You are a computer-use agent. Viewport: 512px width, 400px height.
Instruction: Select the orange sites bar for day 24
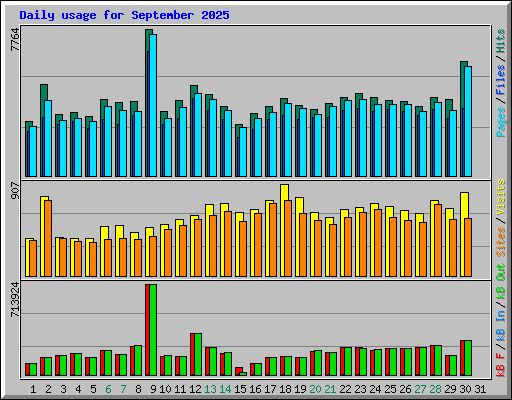[x=378, y=243]
